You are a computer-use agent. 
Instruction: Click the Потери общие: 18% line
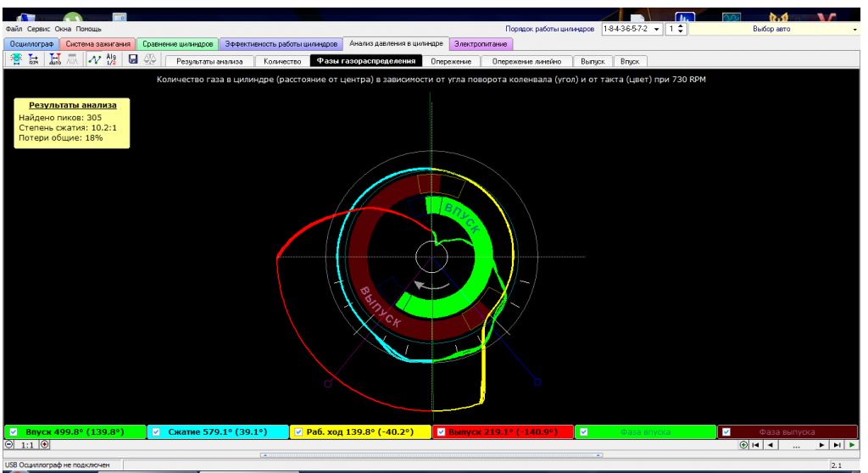coord(60,137)
